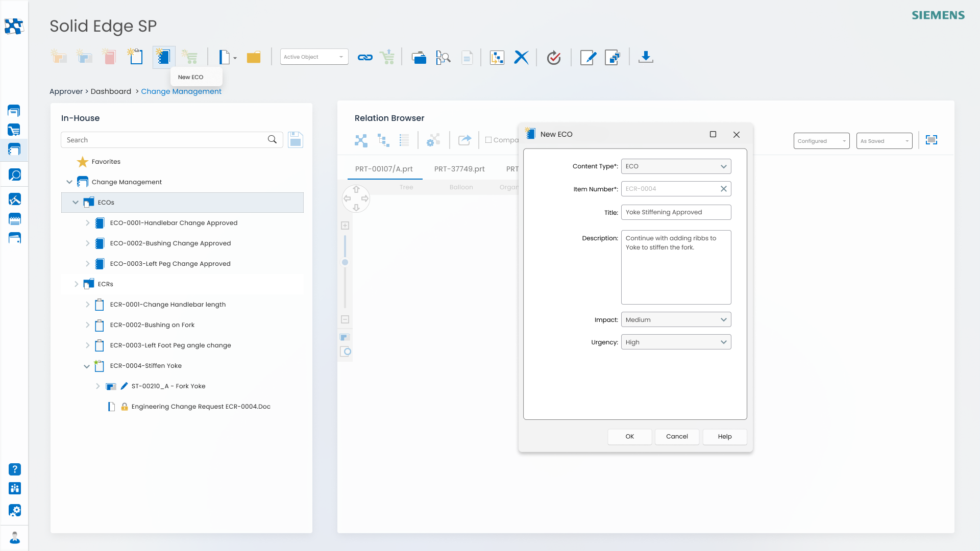Select ECR-0001-Change Handlebar length item

(x=168, y=305)
